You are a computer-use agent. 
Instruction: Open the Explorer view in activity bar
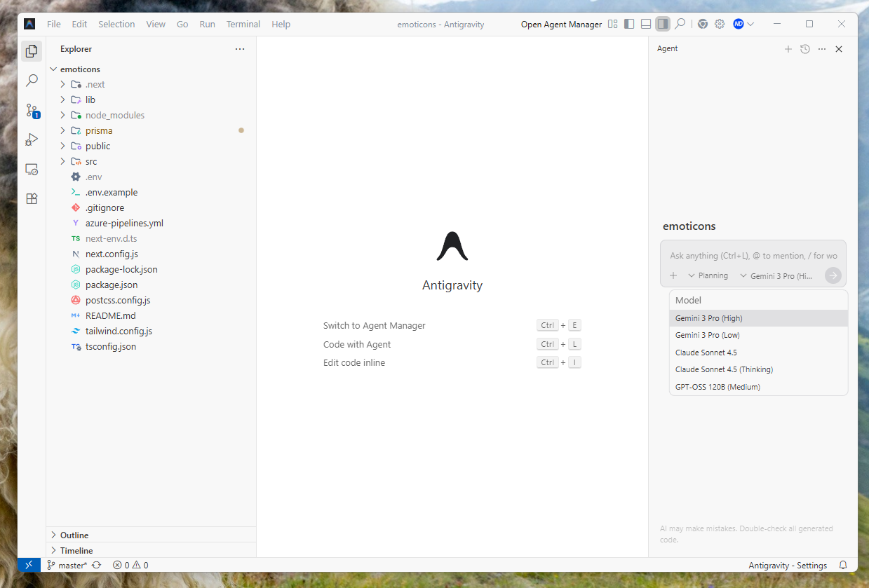pyautogui.click(x=32, y=51)
